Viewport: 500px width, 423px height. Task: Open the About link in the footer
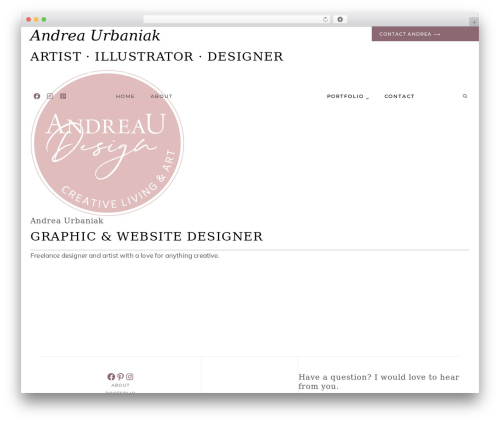coord(120,385)
